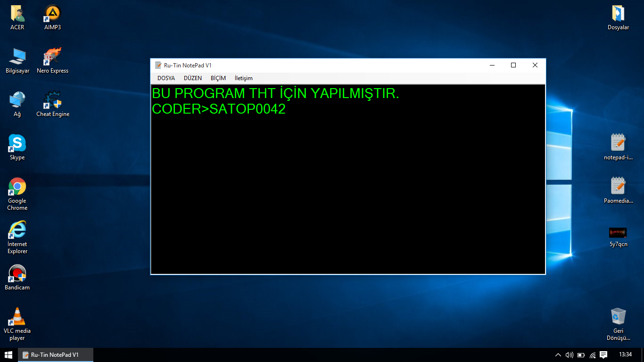Open the BİÇİM menu
This screenshot has height=362, width=644.
(x=218, y=78)
